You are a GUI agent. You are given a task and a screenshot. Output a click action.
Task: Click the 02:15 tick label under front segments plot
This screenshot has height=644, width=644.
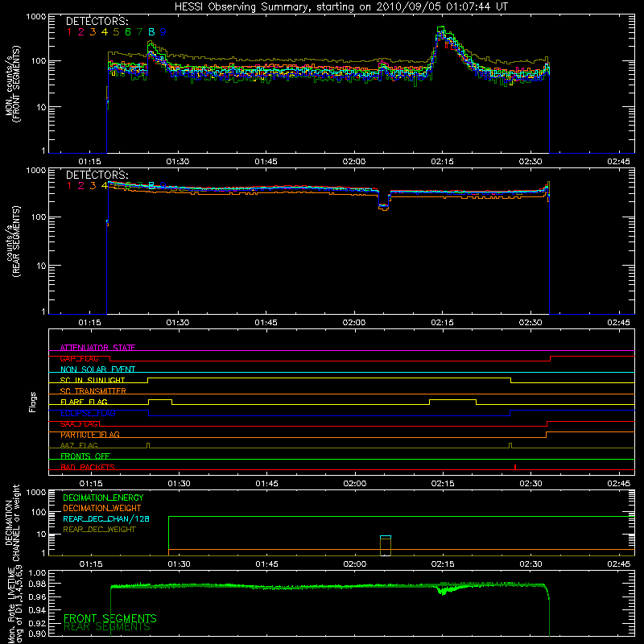442,162
